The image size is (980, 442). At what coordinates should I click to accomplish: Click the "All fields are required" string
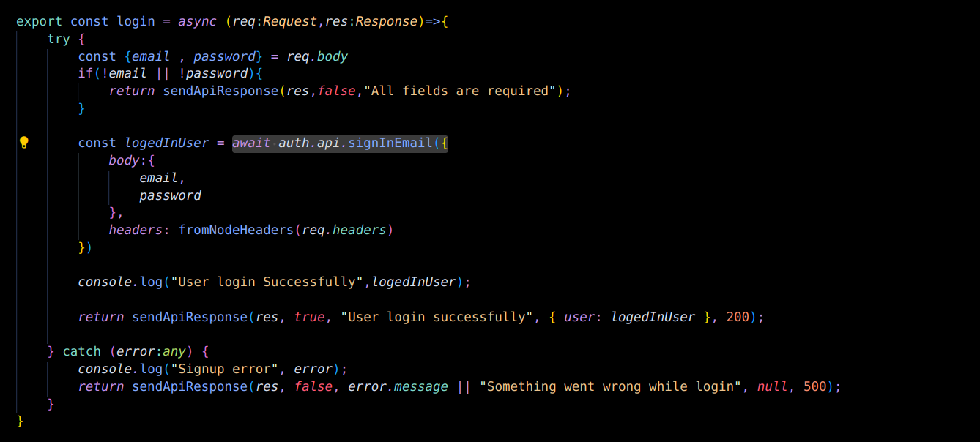pyautogui.click(x=463, y=91)
